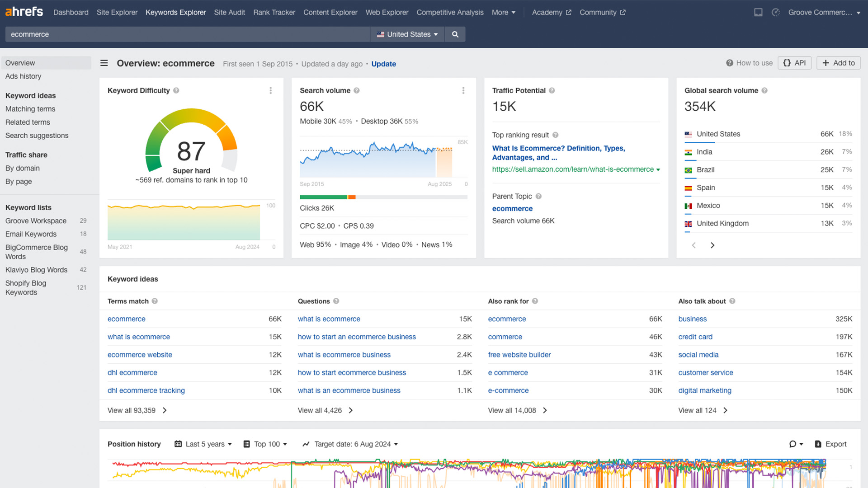Open Site Explorer in top menu

tap(117, 12)
